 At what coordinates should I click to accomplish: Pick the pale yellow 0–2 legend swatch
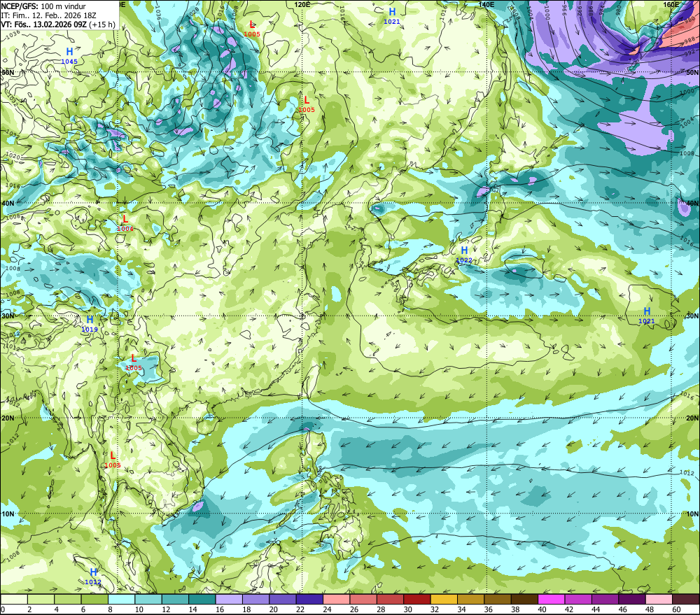click(14, 599)
